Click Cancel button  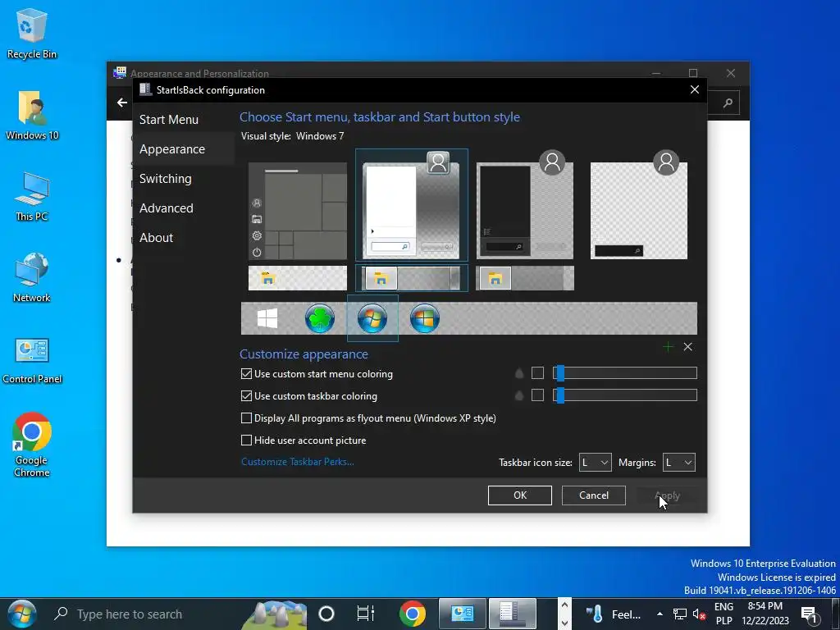(594, 495)
